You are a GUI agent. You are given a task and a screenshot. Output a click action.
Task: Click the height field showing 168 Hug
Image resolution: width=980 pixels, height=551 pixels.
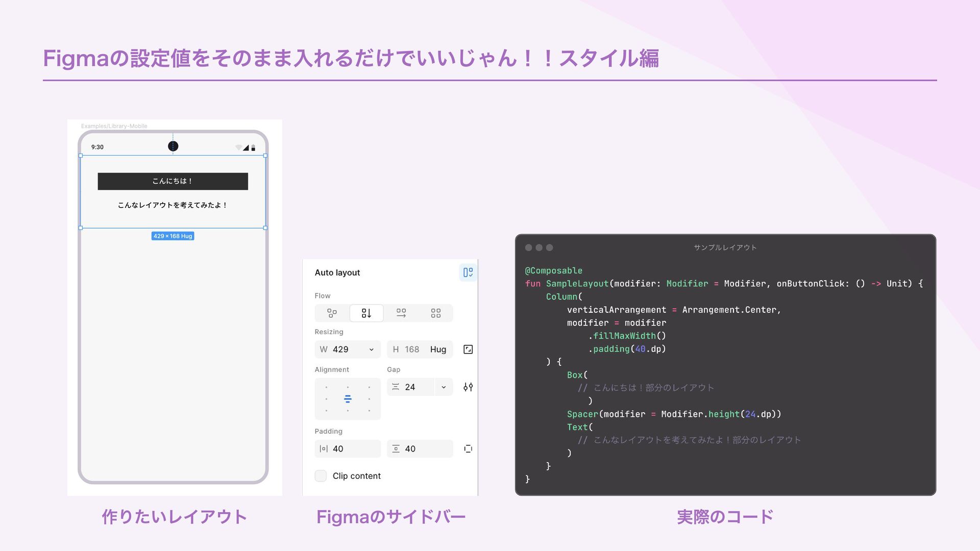420,349
